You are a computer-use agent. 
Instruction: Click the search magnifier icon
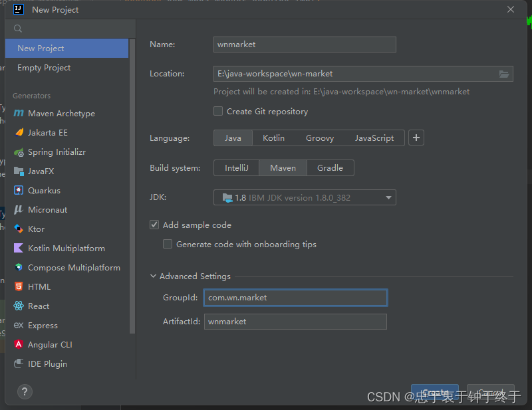coord(18,29)
